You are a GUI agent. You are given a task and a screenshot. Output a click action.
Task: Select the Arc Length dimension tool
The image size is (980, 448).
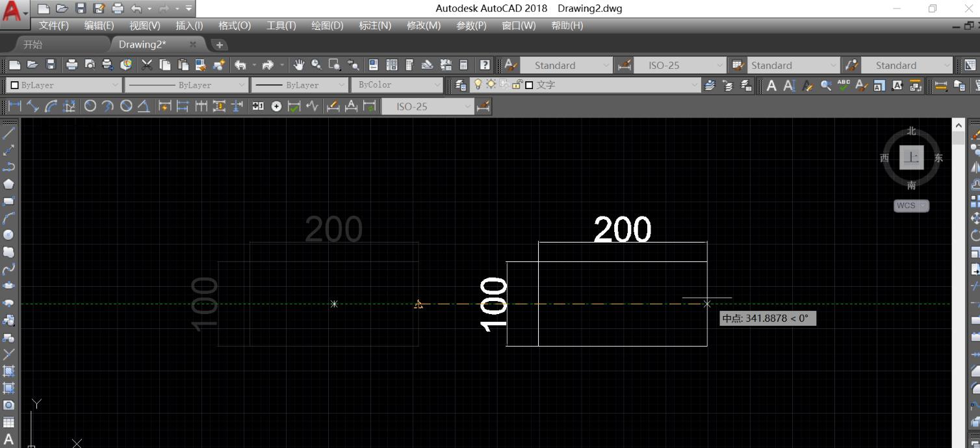point(51,106)
